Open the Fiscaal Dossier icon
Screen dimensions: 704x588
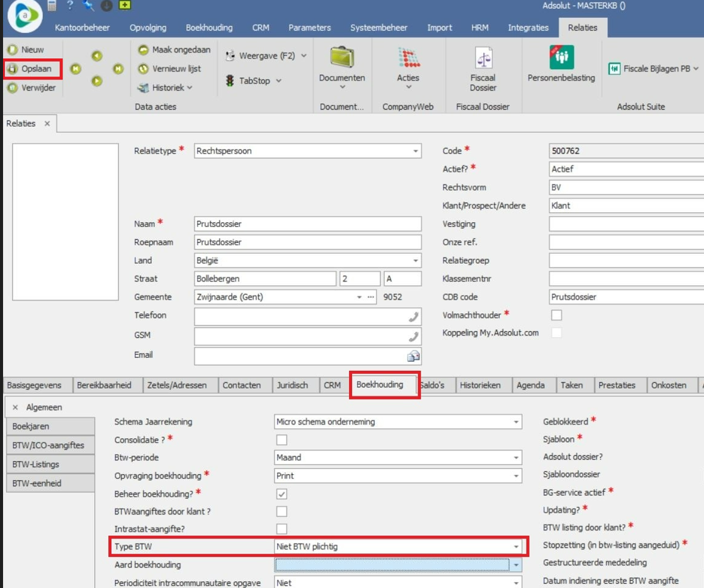pos(483,58)
